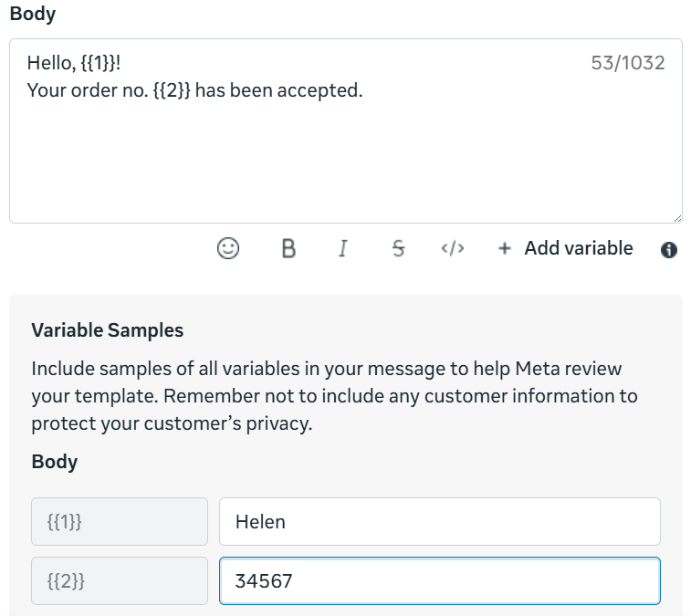Click the {{1}} variable label box
This screenshot has width=691, height=616.
pos(120,522)
